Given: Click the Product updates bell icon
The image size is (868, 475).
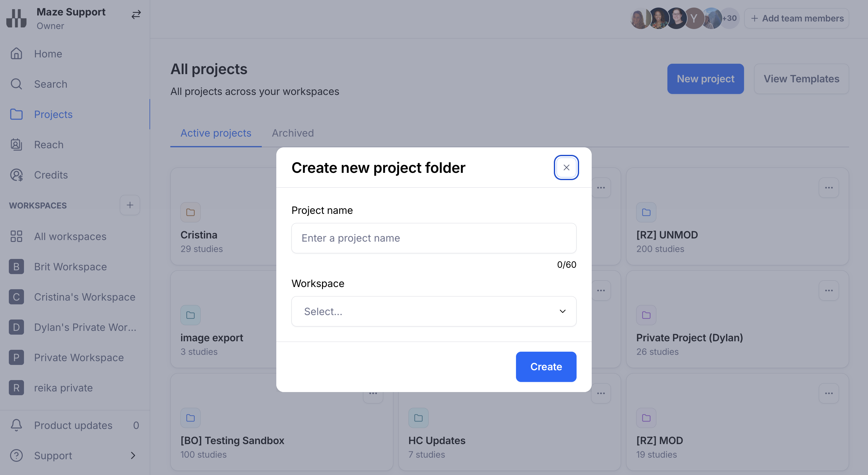Looking at the screenshot, I should (x=16, y=425).
